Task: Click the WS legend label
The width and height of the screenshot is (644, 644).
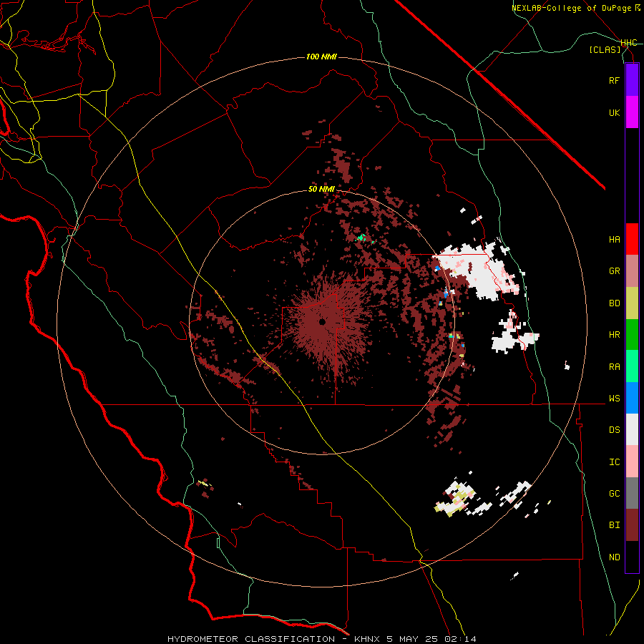Action: coord(614,399)
